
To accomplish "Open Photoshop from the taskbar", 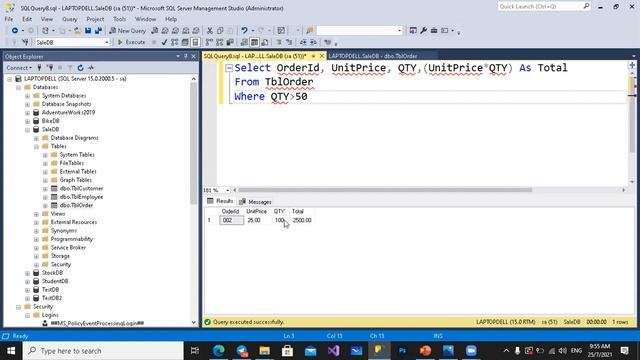I will click(402, 351).
